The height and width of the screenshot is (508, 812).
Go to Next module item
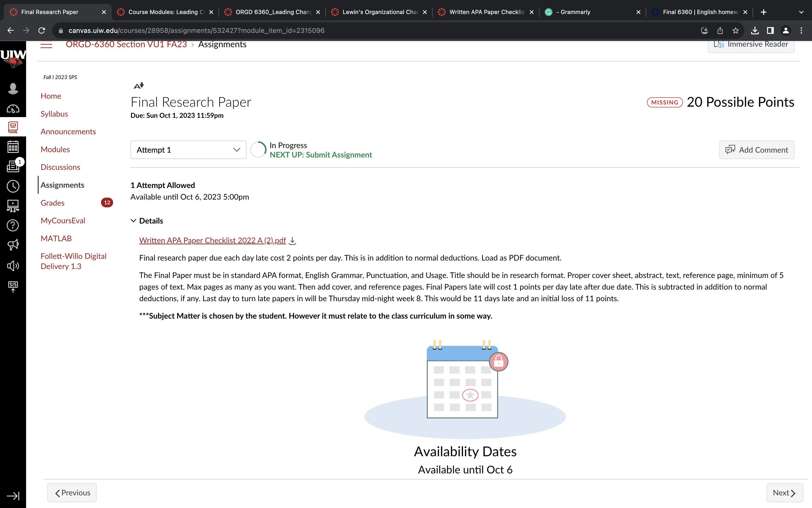point(784,493)
